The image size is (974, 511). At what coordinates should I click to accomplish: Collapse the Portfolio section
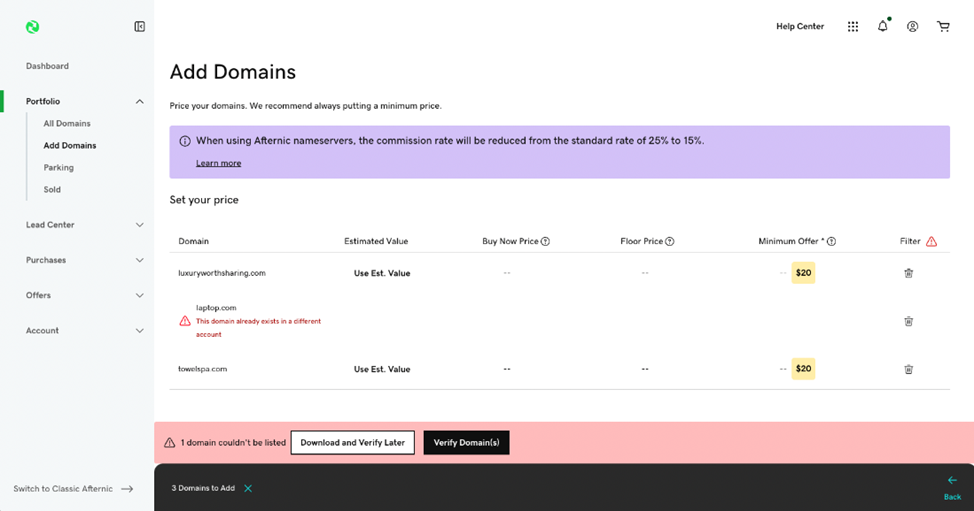(140, 102)
